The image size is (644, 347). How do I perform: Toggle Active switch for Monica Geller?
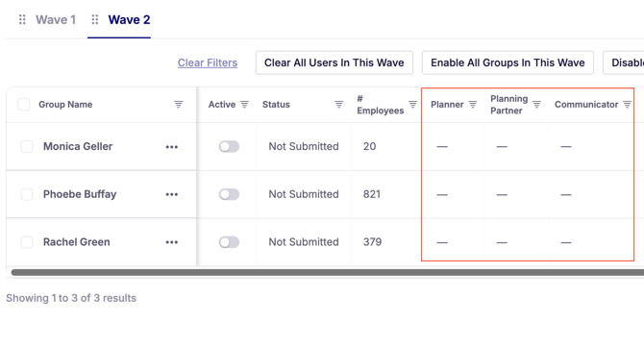pos(229,147)
